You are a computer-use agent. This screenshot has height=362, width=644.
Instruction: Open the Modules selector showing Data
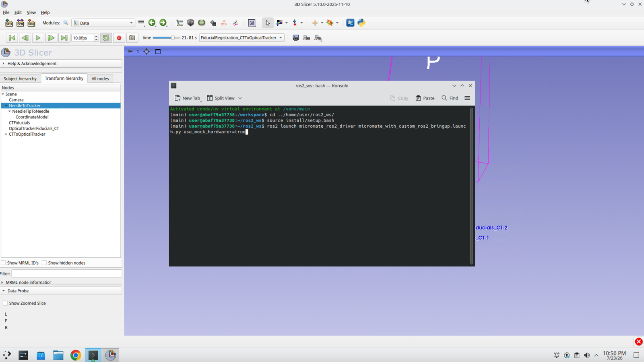point(103,23)
